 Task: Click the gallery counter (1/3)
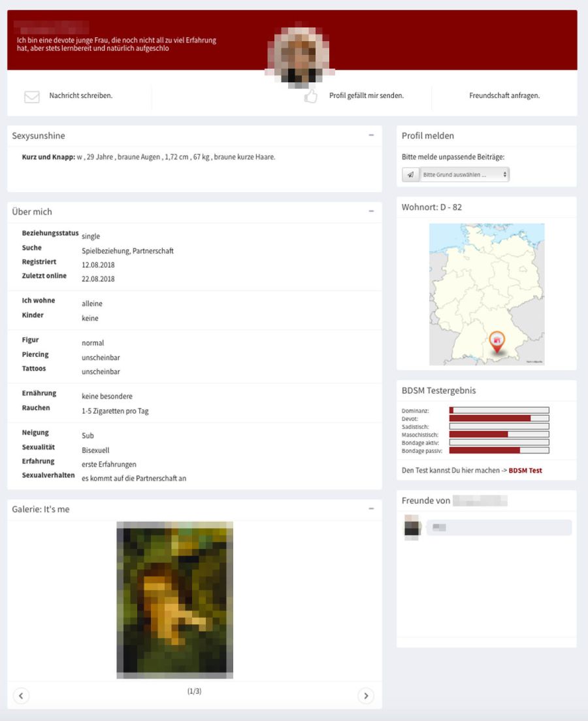point(195,691)
